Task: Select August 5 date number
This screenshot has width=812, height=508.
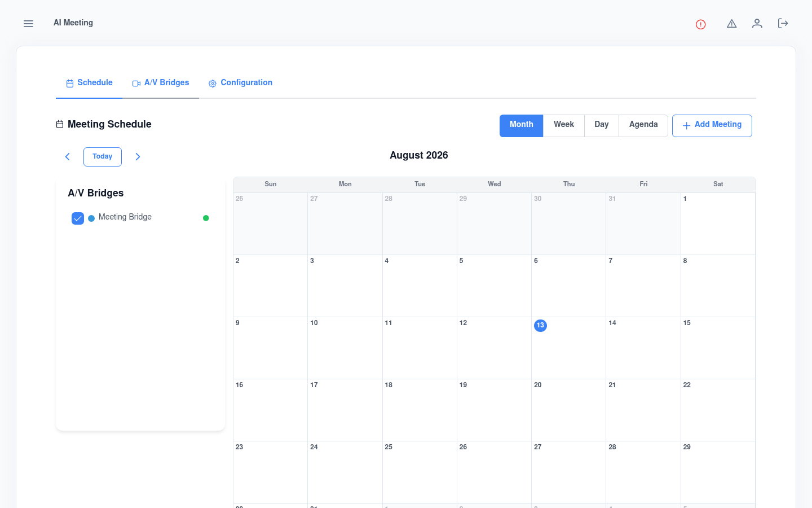Action: pos(461,261)
